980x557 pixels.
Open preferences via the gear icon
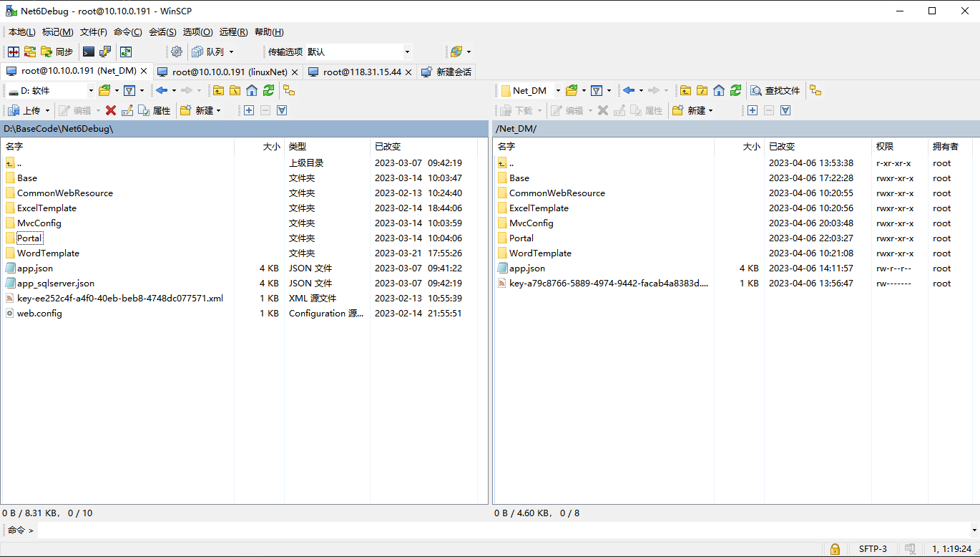click(x=177, y=52)
